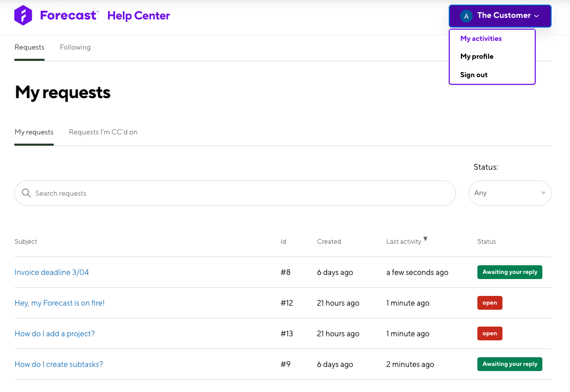Click the #8 request id cell
This screenshot has height=392, width=570.
[286, 272]
